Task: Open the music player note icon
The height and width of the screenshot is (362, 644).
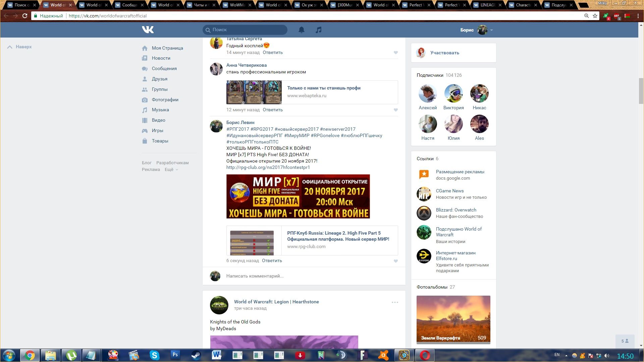Action: click(x=318, y=30)
